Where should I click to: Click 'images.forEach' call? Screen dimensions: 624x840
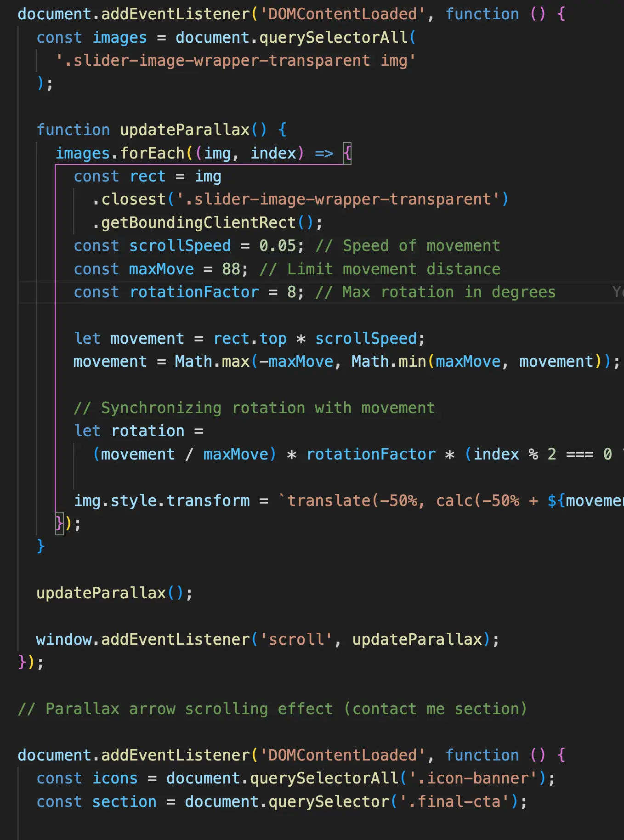coord(120,153)
